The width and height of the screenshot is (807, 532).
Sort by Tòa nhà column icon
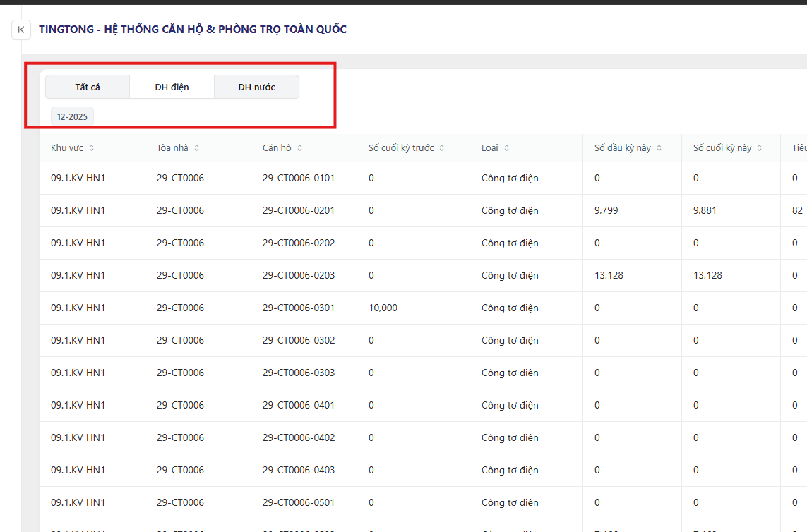tap(196, 148)
